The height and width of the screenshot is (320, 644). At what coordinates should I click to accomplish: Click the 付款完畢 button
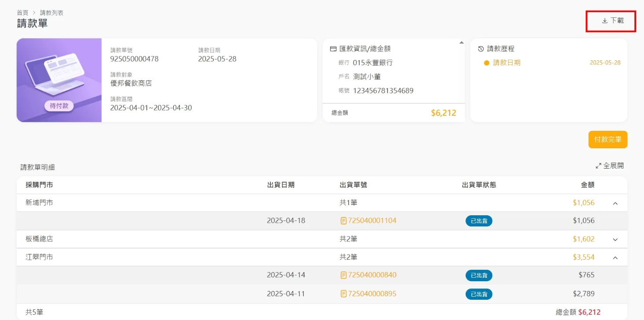[608, 140]
